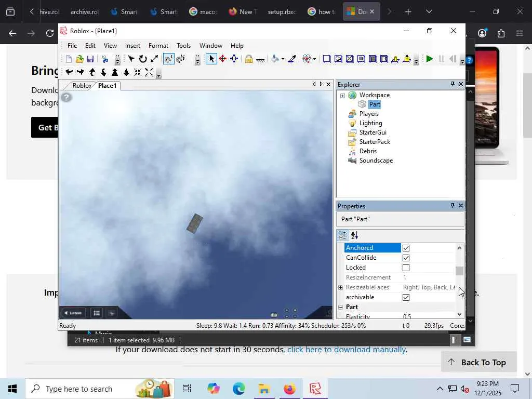This screenshot has width=532, height=399.
Task: Select the Weld surface icon
Action: [350, 59]
